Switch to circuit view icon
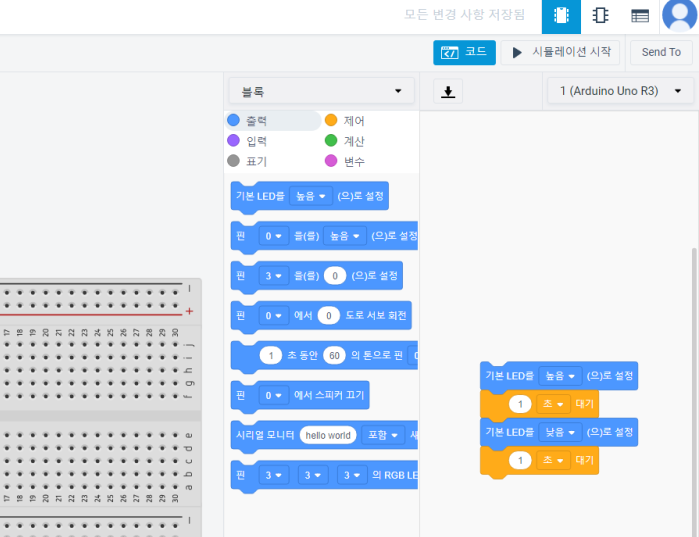 coord(561,16)
